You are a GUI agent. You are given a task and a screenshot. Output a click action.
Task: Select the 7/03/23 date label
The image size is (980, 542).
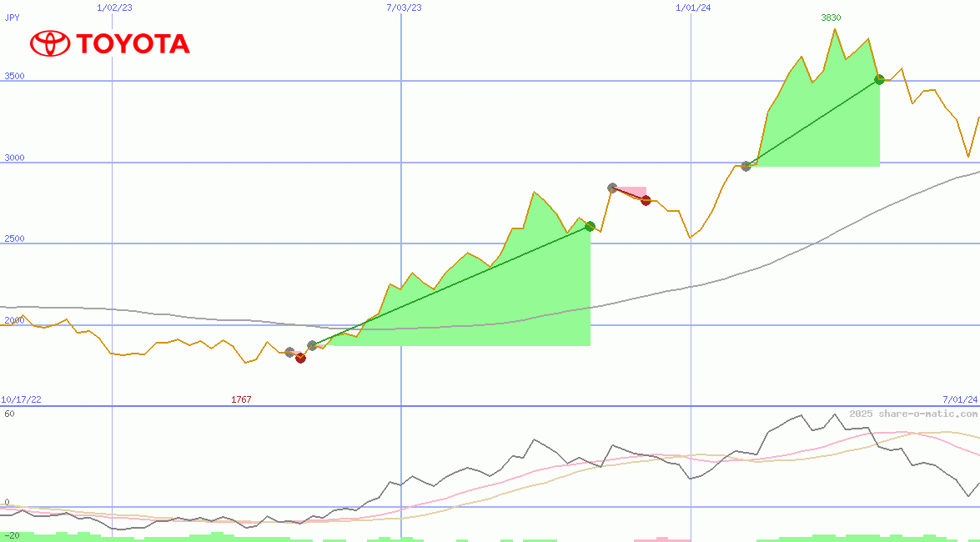404,8
